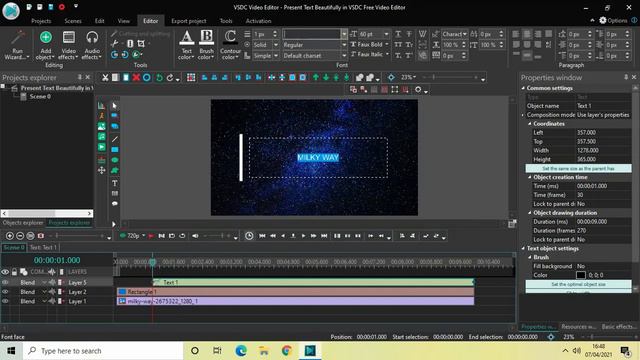Screen dimensions: 640x360
Task: Toggle visibility eye of Layer 2
Action: (x=5, y=292)
